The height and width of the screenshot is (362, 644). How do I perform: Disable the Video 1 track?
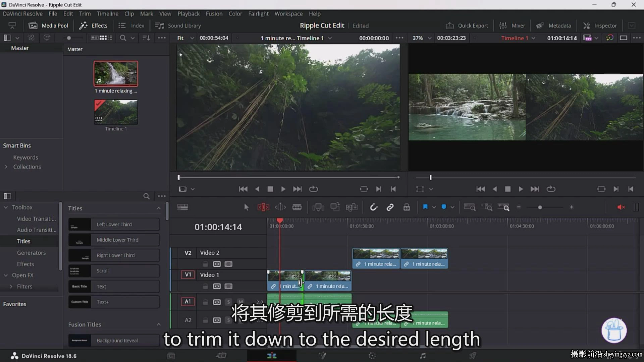[228, 286]
